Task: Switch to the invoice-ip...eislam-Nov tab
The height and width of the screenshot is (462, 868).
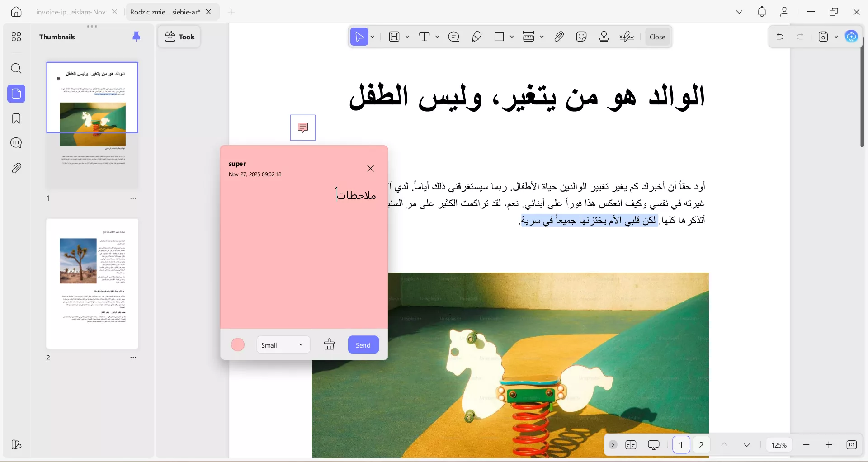Action: (71, 12)
